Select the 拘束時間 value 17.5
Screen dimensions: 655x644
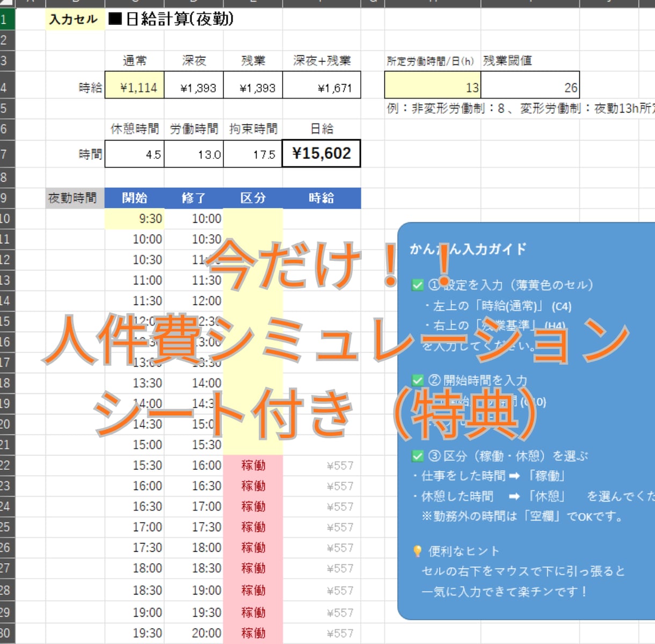253,153
